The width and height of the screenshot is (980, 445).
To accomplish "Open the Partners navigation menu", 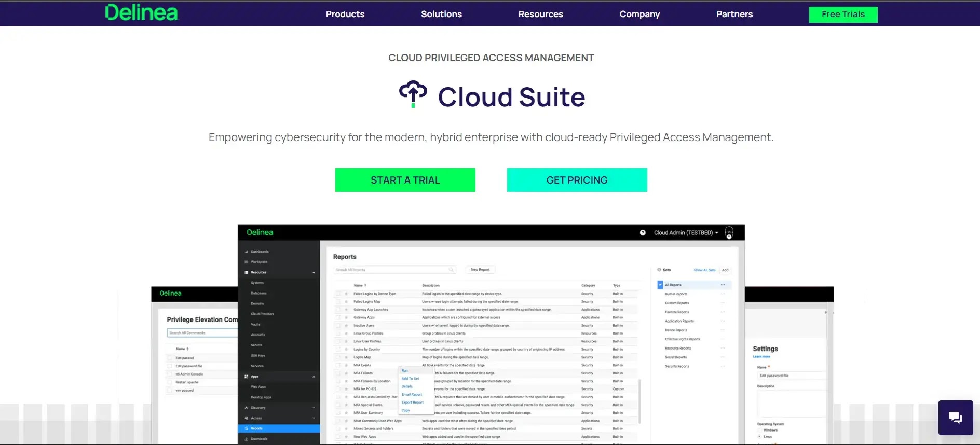I will point(734,14).
